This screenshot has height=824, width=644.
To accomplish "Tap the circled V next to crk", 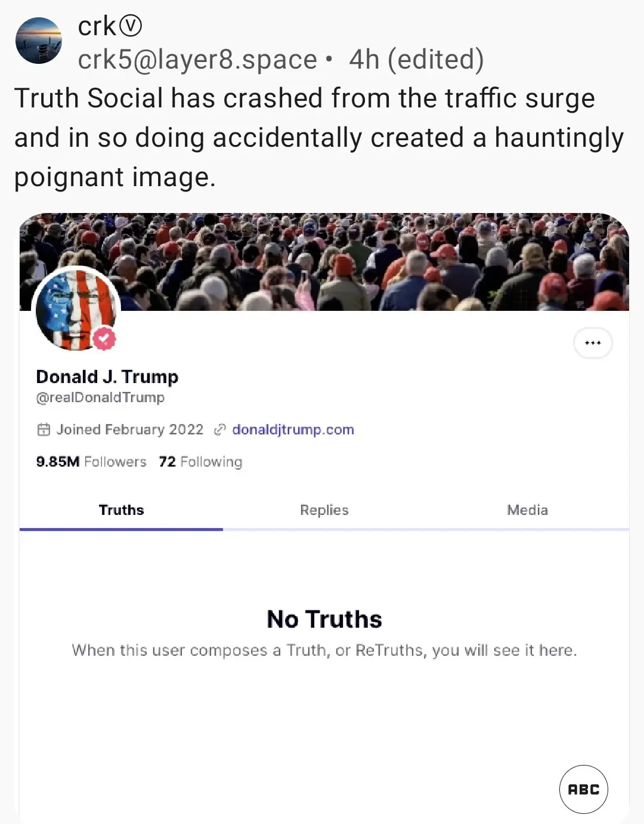I will [131, 25].
